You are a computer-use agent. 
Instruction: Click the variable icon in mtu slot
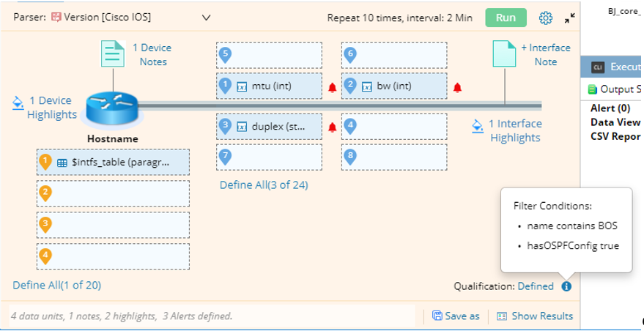pos(243,86)
